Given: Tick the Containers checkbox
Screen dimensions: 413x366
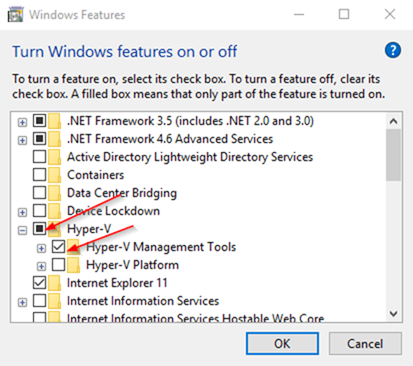Looking at the screenshot, I should (x=40, y=175).
